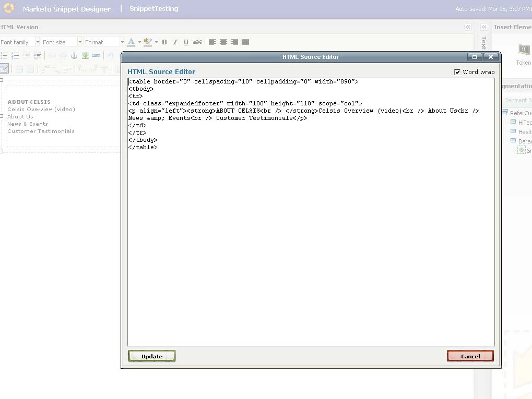Viewport: 532px width, 399px height.
Task: Click the Marketo logo icon
Action: pos(8,8)
